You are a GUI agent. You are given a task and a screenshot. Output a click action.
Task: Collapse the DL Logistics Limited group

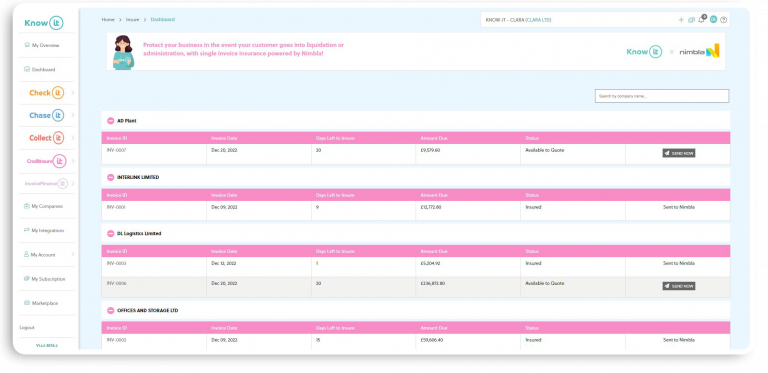pyautogui.click(x=111, y=233)
